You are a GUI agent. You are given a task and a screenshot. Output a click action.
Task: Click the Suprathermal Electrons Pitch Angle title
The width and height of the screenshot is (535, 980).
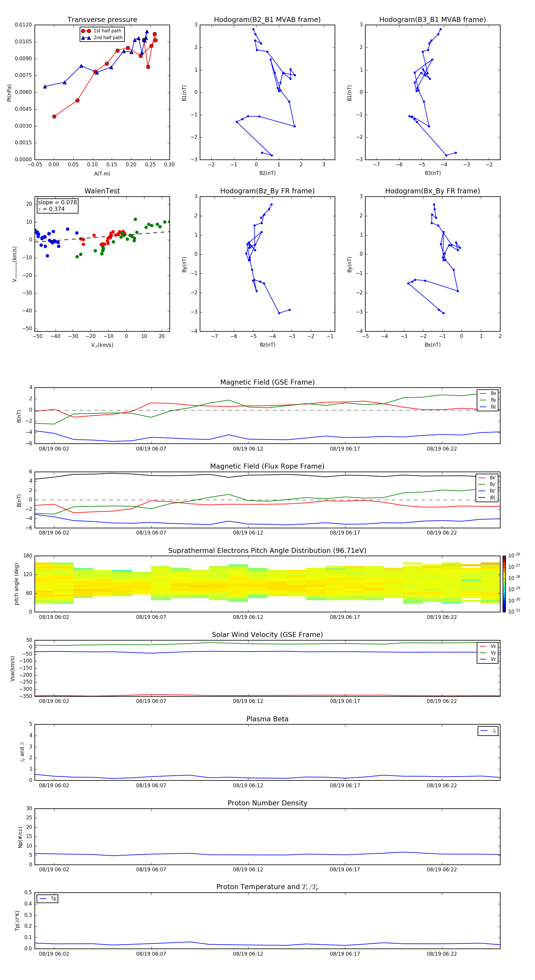(267, 551)
